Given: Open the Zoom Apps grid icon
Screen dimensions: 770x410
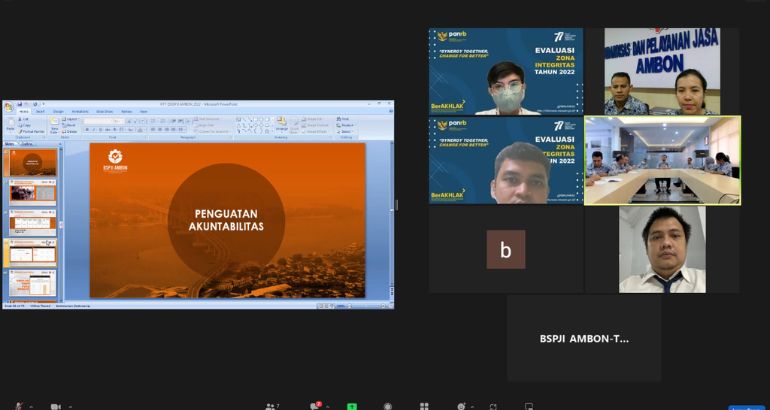Looking at the screenshot, I should tap(424, 406).
